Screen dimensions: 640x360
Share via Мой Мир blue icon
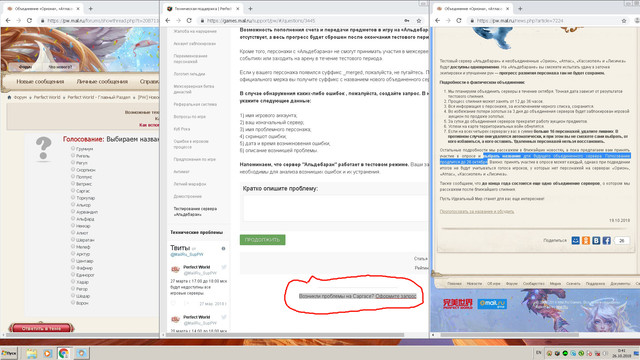[576, 240]
